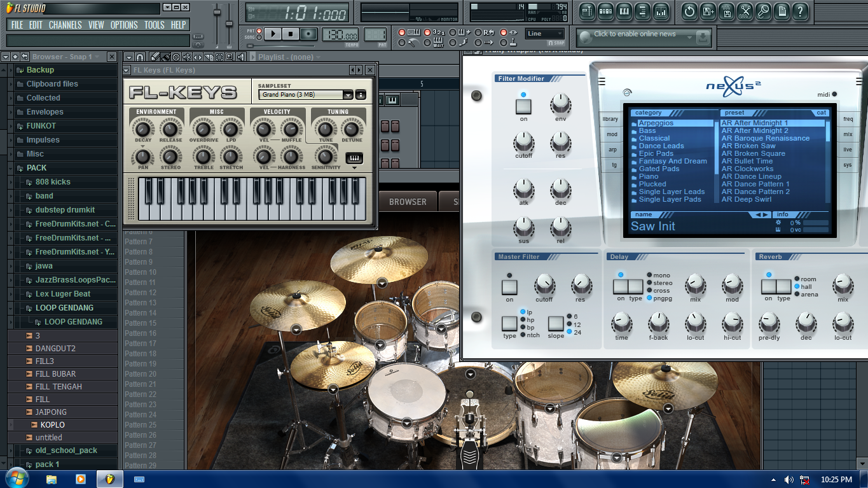Click the Record button in transport

309,34
